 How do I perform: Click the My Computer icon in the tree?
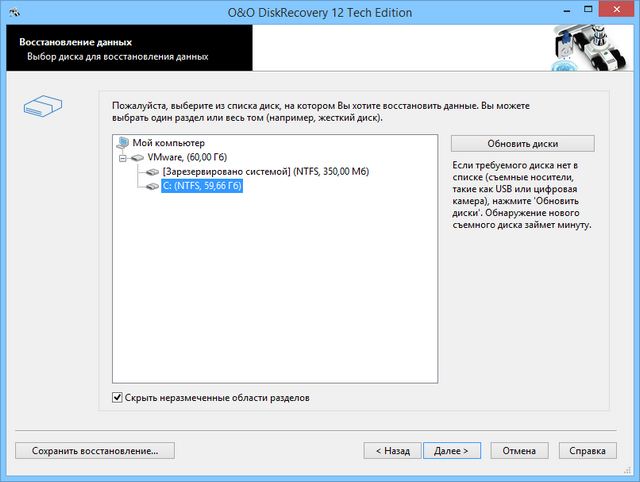(x=123, y=143)
